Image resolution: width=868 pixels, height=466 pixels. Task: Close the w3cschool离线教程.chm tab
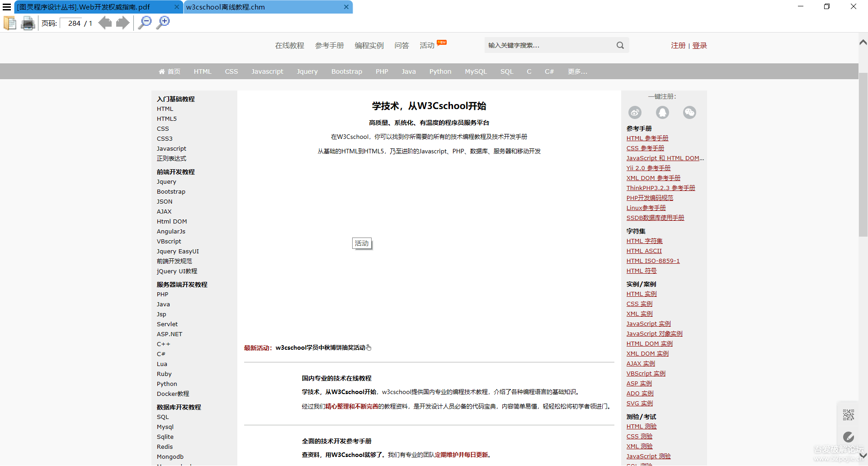(346, 7)
